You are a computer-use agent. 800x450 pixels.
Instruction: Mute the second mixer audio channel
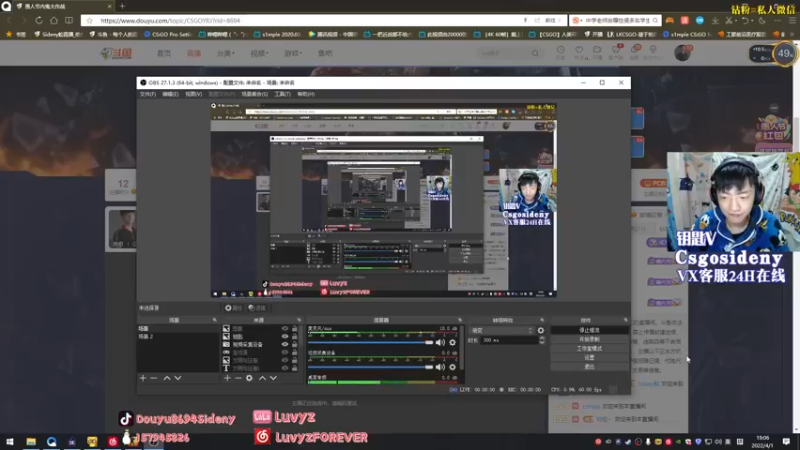pyautogui.click(x=440, y=367)
